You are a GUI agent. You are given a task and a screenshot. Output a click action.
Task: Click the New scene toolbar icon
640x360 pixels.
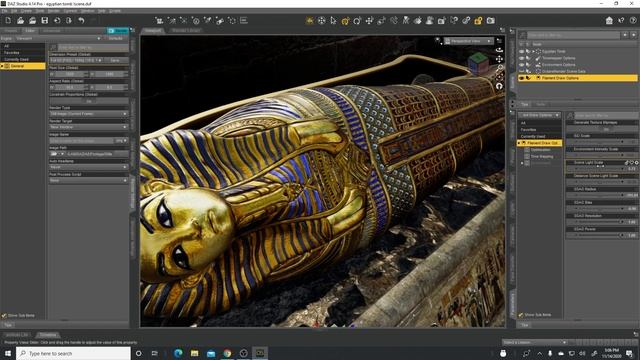pos(8,20)
